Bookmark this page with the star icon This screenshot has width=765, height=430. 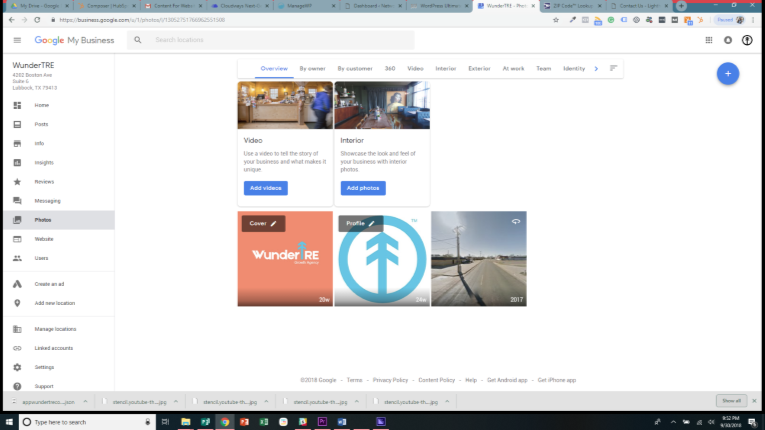click(556, 20)
